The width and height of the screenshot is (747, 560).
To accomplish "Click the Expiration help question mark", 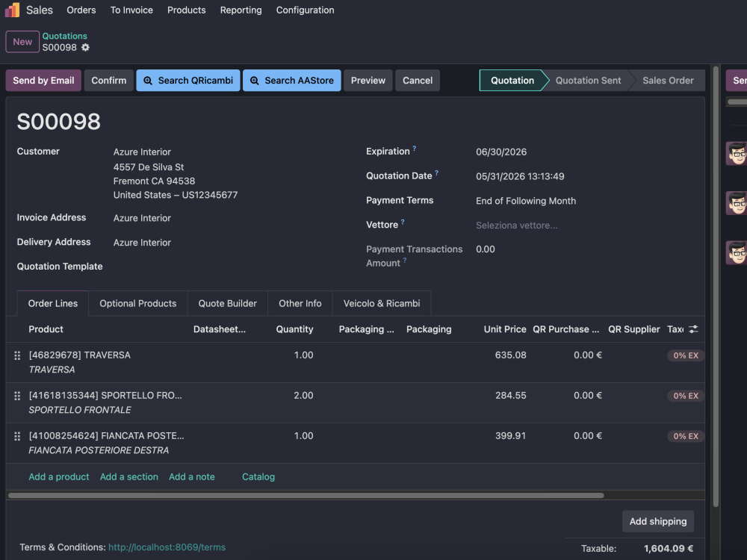I will click(415, 149).
